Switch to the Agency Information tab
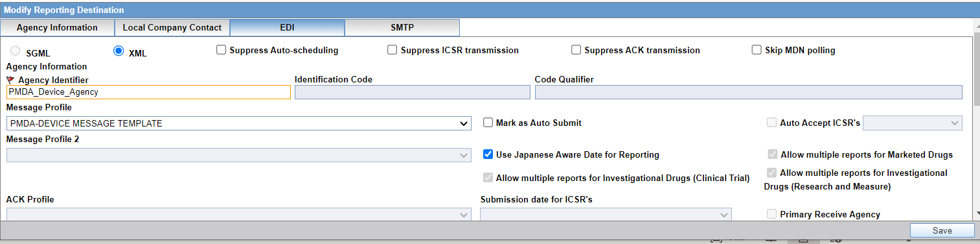The image size is (980, 244). click(57, 27)
